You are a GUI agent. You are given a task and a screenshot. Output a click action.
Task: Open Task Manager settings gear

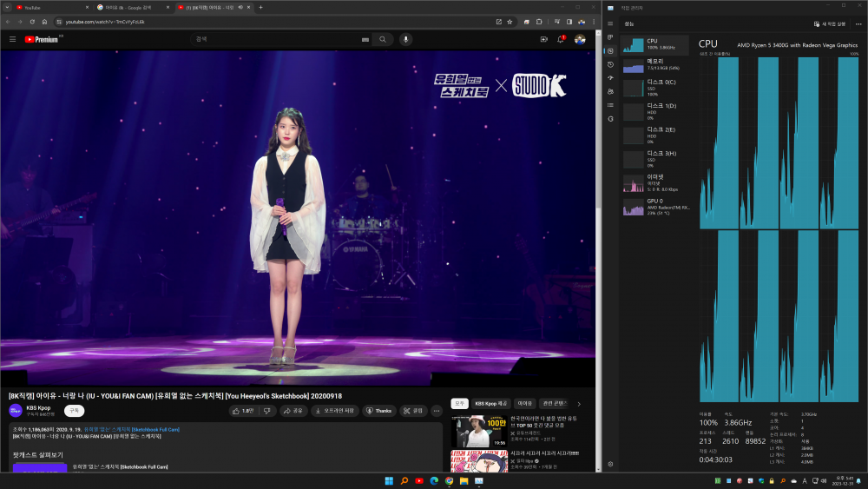coord(610,465)
